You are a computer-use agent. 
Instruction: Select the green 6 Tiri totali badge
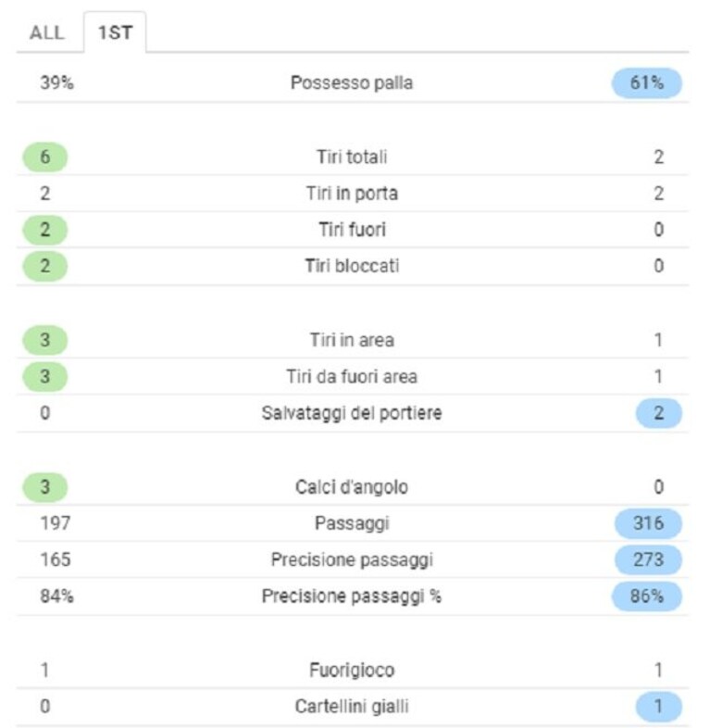click(45, 157)
